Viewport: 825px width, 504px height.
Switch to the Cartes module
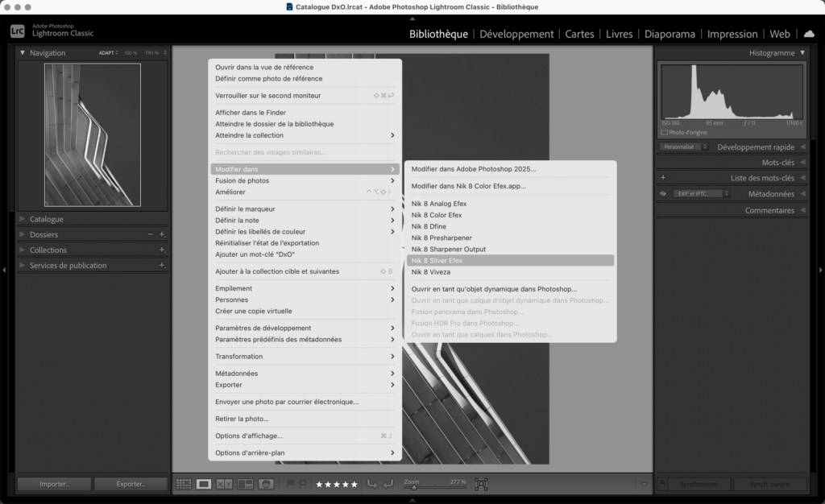[x=579, y=34]
